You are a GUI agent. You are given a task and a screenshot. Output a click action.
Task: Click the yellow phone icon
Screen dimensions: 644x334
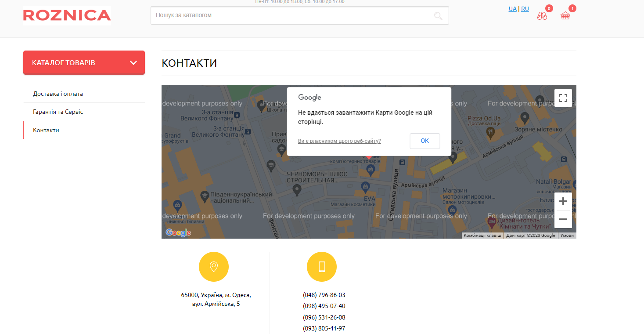coord(322,267)
